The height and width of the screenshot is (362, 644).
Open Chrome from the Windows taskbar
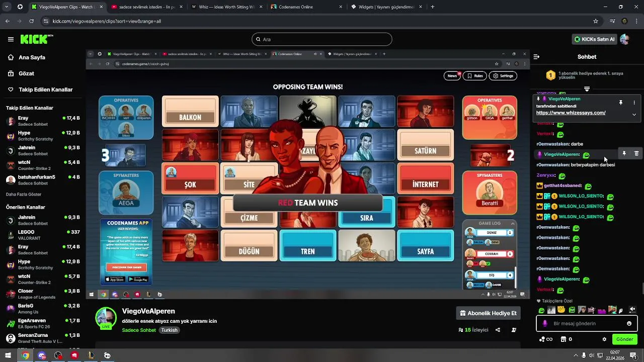pyautogui.click(x=26, y=355)
